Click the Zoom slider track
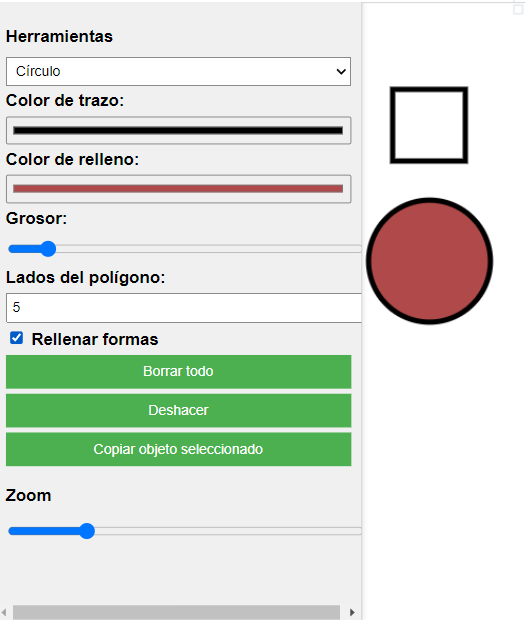Screen dimensions: 525x629 coord(184,532)
